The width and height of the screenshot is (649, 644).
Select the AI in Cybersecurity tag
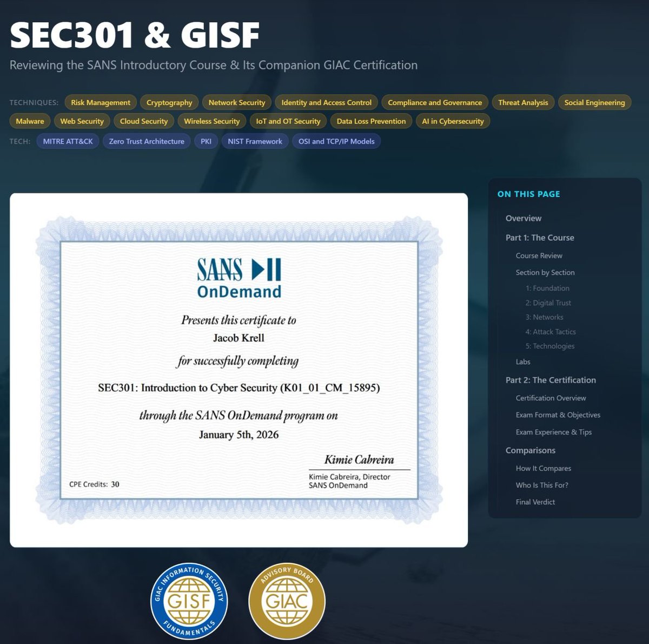pos(453,121)
